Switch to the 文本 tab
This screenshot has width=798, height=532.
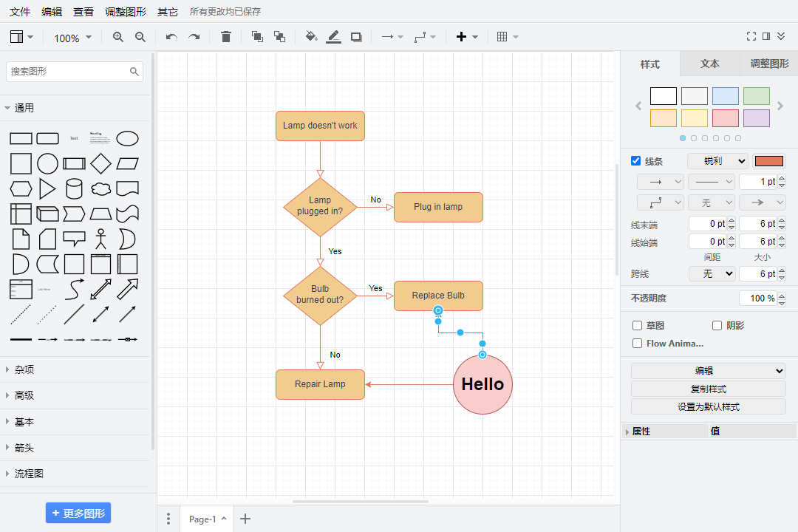709,64
